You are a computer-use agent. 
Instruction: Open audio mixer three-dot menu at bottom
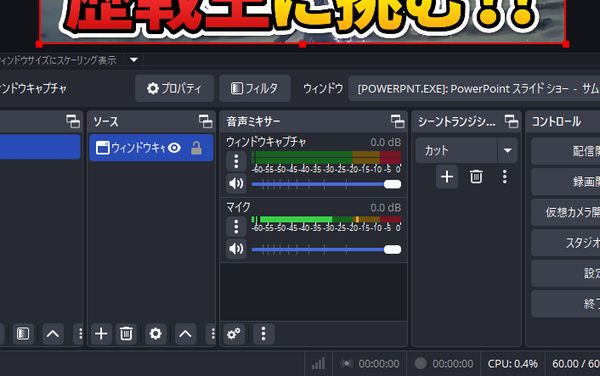pyautogui.click(x=263, y=334)
